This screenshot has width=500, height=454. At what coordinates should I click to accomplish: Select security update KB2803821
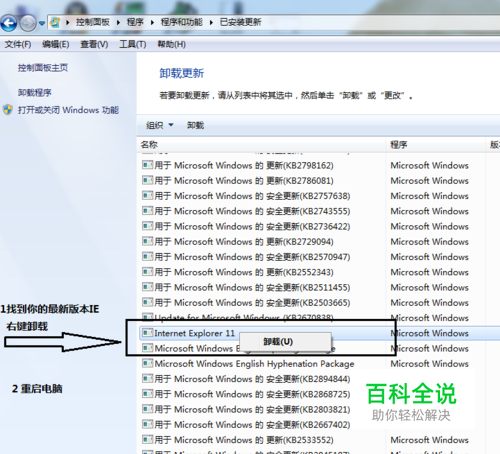pyautogui.click(x=252, y=410)
